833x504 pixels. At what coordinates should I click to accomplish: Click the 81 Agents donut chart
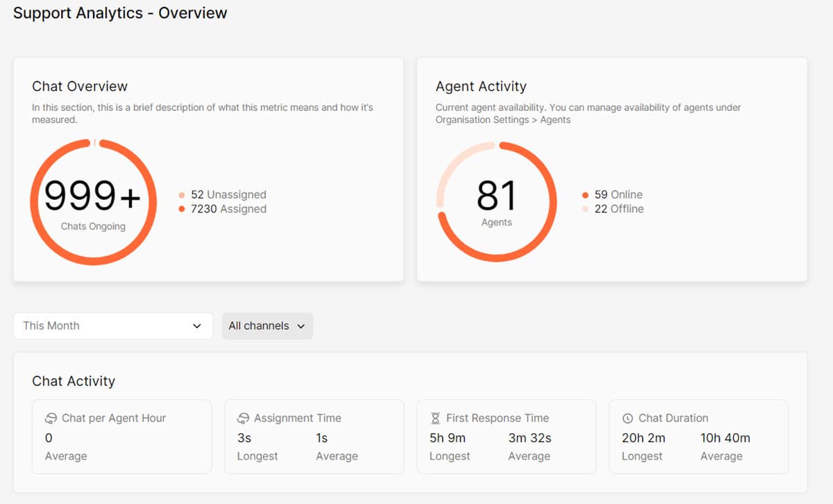pyautogui.click(x=496, y=201)
